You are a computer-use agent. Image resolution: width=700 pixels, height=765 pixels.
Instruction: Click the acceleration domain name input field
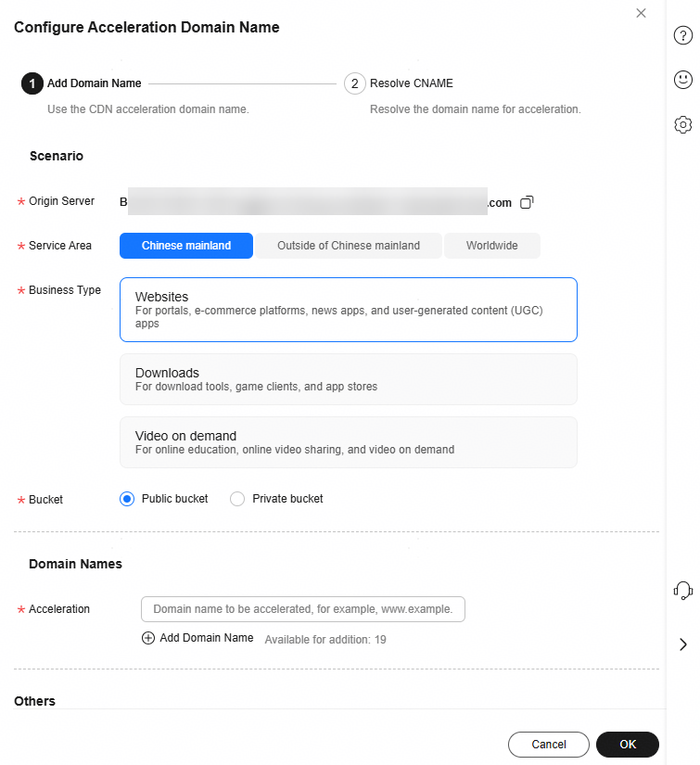(302, 609)
